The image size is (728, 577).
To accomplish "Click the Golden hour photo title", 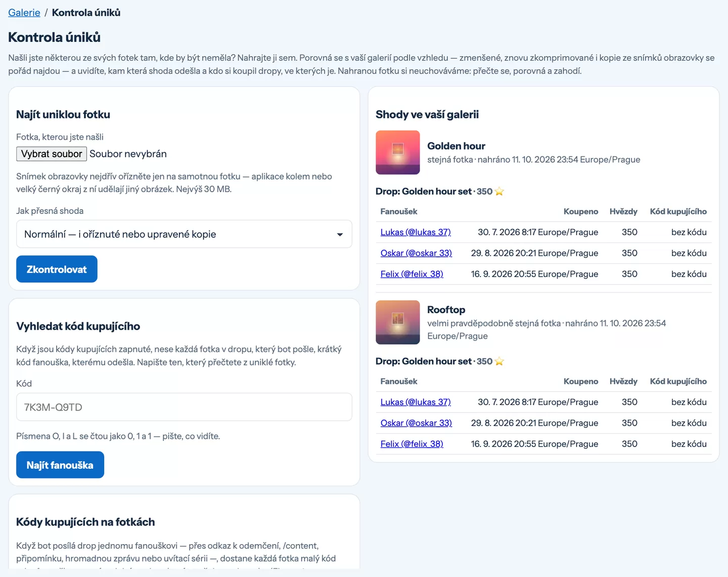I will coord(456,146).
